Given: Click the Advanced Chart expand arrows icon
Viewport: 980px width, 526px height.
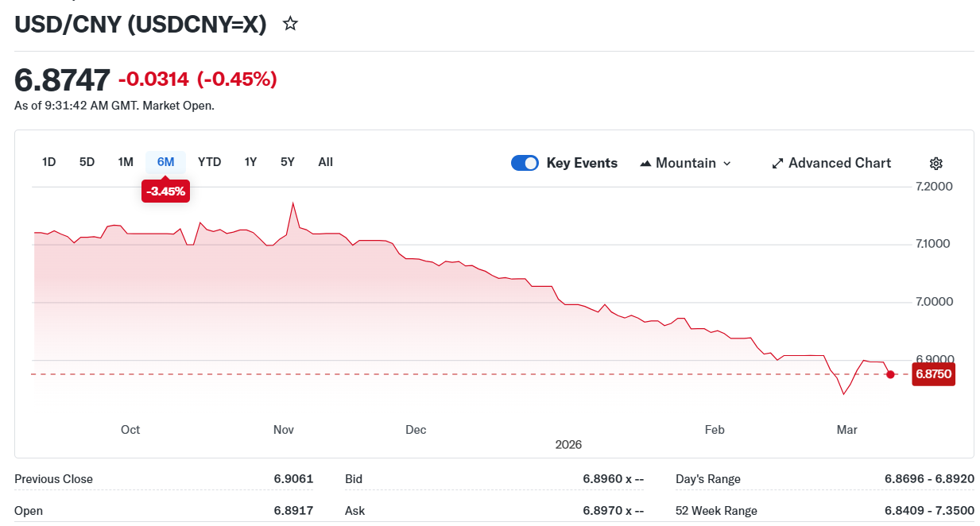Looking at the screenshot, I should click(777, 164).
